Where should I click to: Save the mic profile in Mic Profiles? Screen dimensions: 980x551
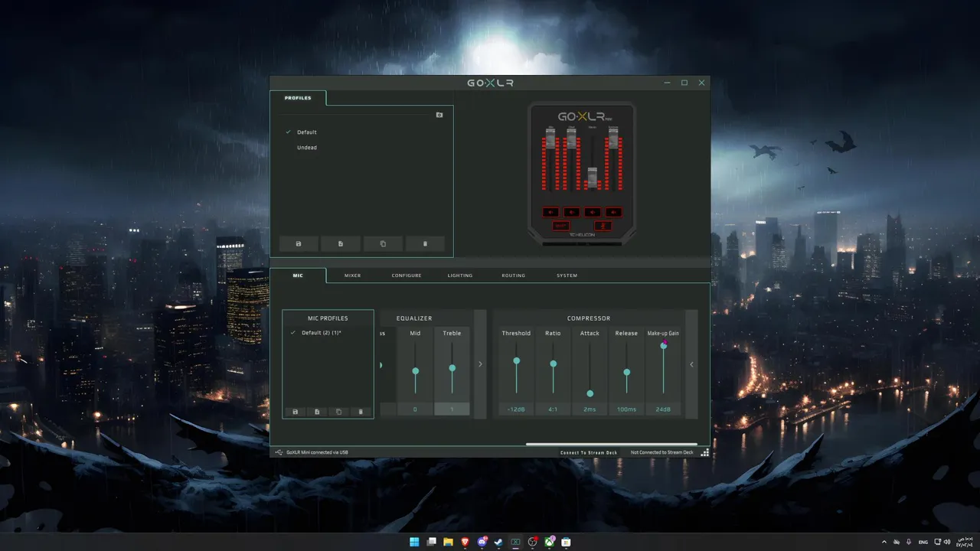click(x=296, y=412)
